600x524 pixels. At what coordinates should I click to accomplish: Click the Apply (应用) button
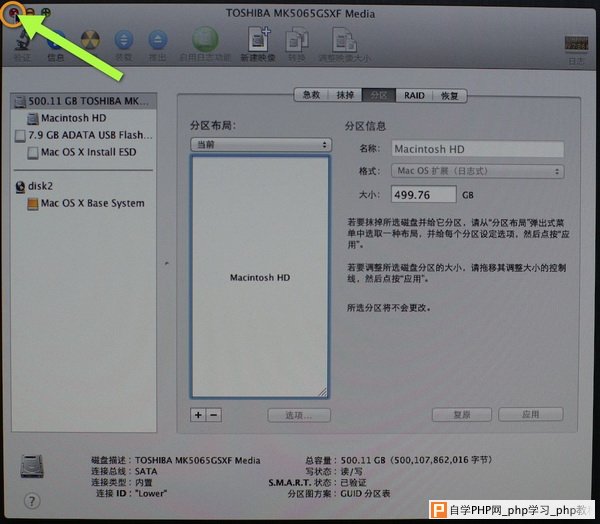[x=531, y=414]
